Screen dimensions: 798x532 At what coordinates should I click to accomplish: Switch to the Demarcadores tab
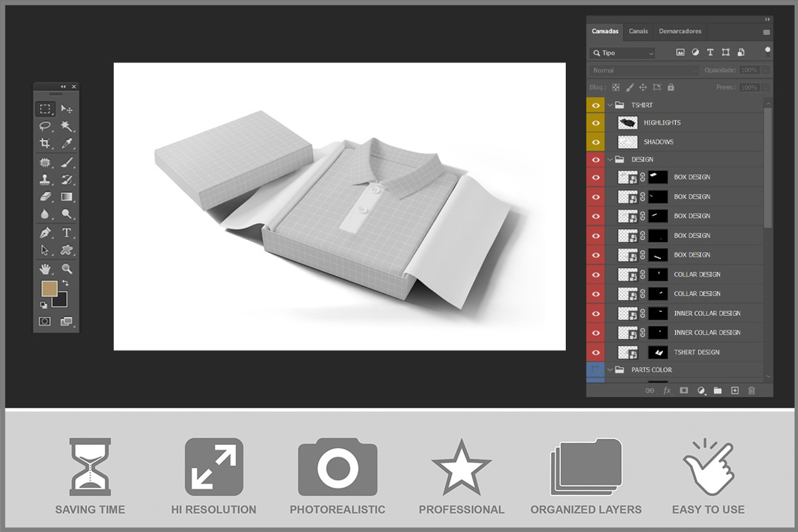pos(680,31)
